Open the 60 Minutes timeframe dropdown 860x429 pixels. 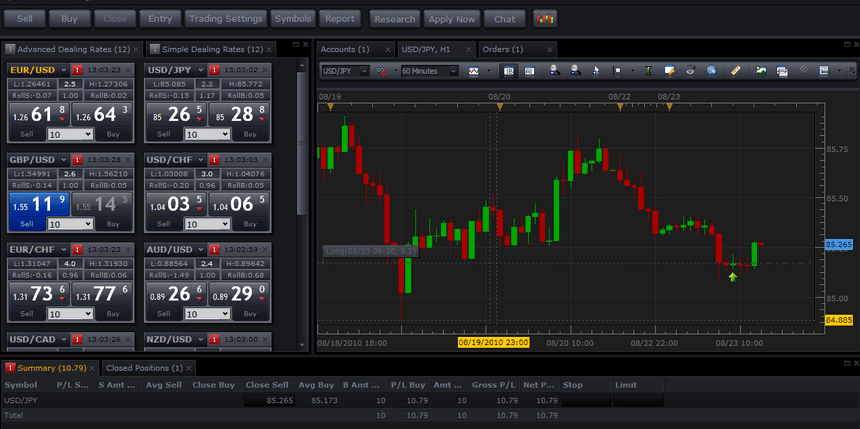[429, 71]
